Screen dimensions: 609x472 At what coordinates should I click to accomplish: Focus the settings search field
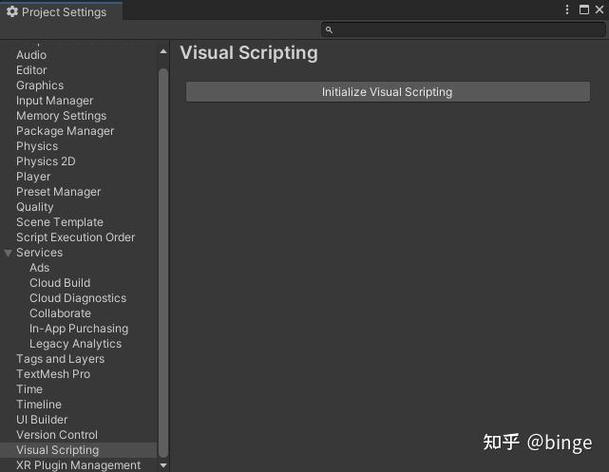click(x=463, y=30)
